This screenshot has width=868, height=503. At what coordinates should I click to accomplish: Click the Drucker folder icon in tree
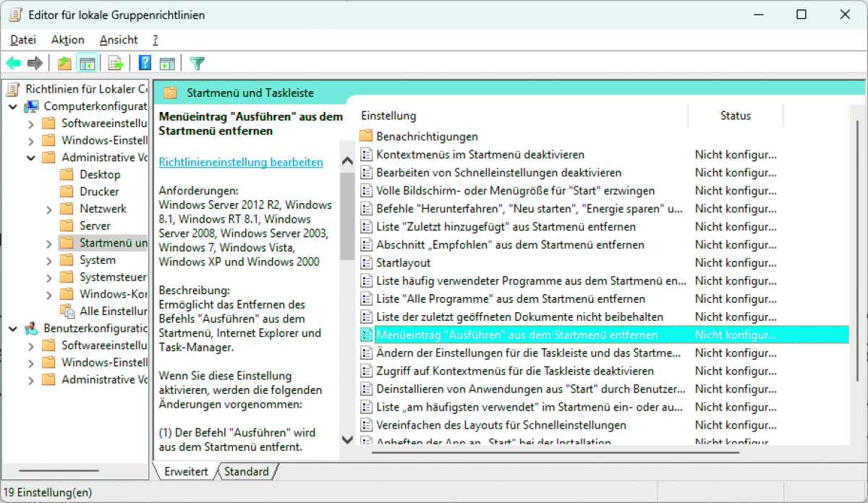(x=67, y=192)
